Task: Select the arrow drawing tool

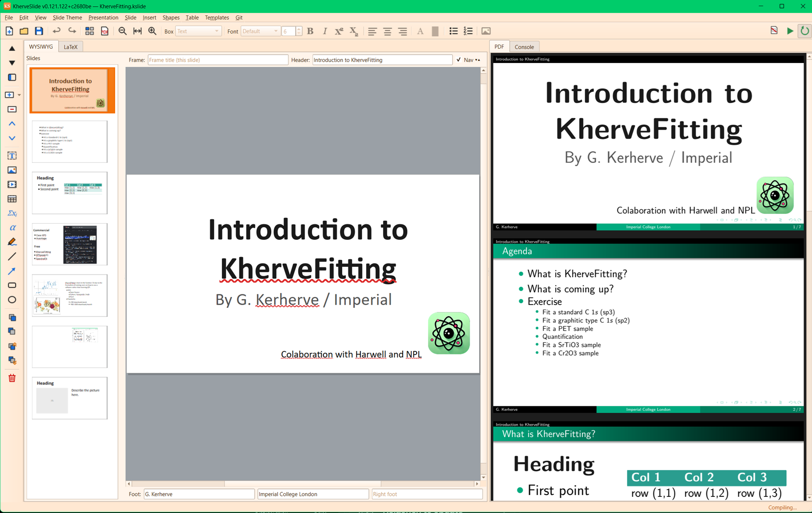Action: coord(12,271)
